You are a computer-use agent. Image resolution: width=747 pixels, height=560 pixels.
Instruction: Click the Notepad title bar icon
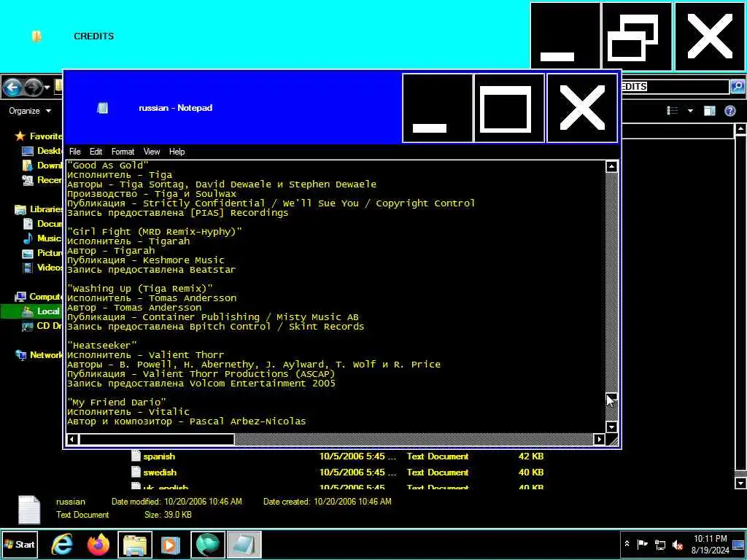coord(102,108)
